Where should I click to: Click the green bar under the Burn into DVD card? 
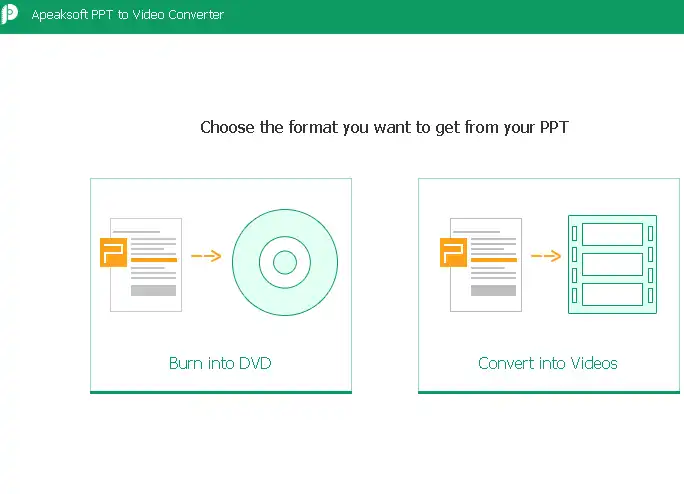(221, 392)
